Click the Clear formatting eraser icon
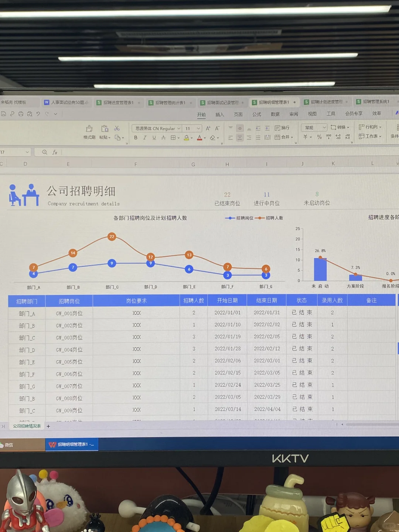 pyautogui.click(x=212, y=137)
